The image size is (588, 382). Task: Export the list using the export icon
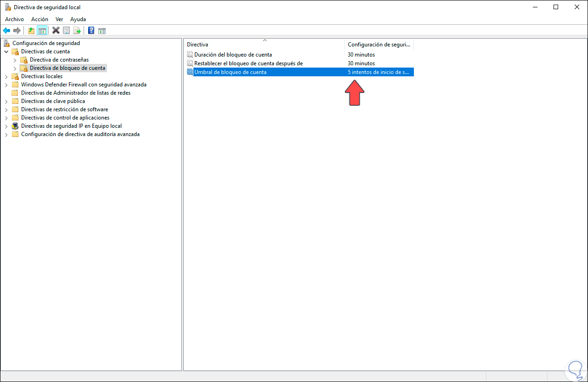(x=78, y=30)
